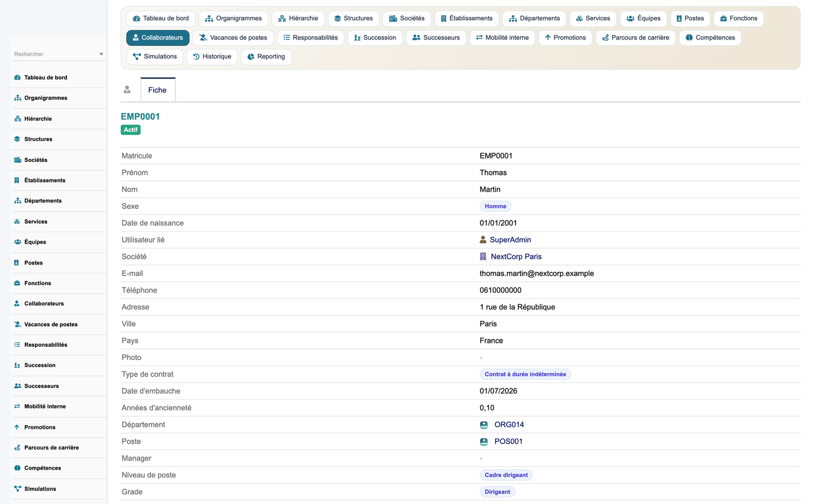
Task: Click the Collaborateurs person icon in sidebar
Action: coord(17,303)
